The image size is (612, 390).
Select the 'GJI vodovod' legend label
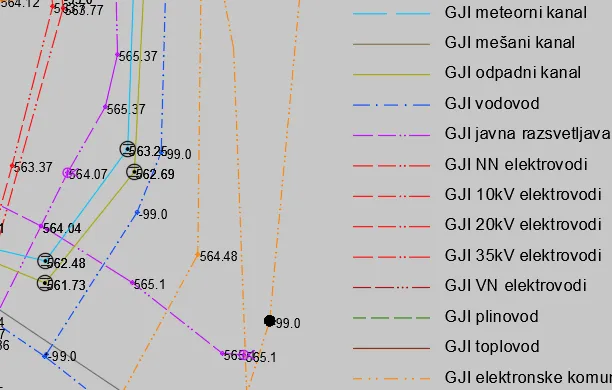(x=492, y=103)
